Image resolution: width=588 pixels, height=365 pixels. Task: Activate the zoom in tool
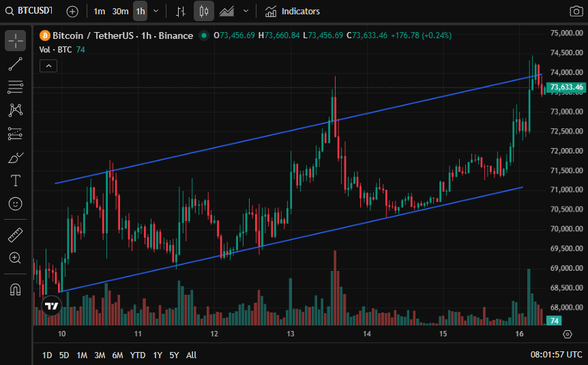tap(16, 258)
